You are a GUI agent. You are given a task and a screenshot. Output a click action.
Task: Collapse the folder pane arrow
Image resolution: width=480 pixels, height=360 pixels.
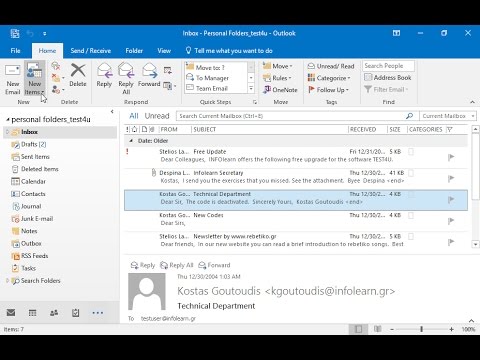tap(112, 112)
